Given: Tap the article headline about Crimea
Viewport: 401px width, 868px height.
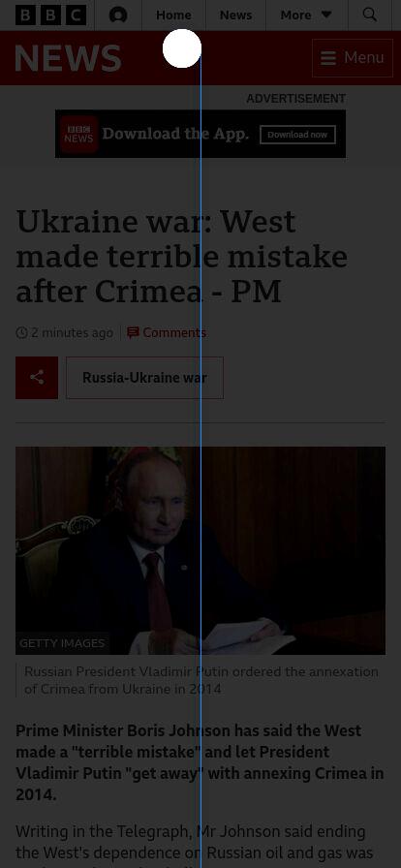Looking at the screenshot, I should [x=182, y=257].
